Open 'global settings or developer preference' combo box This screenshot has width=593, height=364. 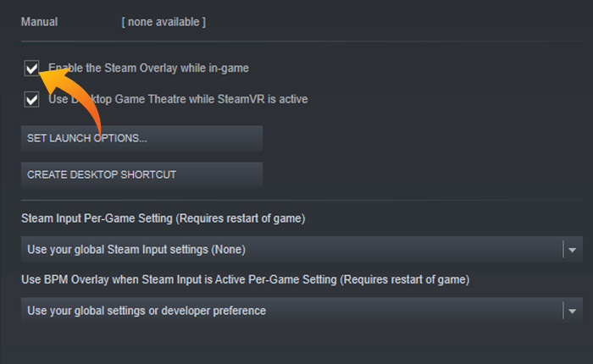pos(288,311)
